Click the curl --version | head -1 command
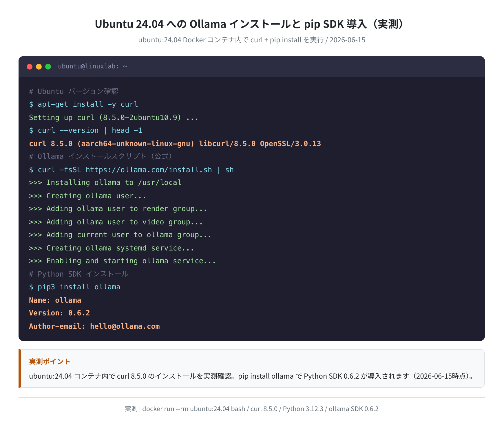Image resolution: width=504 pixels, height=425 pixels. [x=86, y=130]
